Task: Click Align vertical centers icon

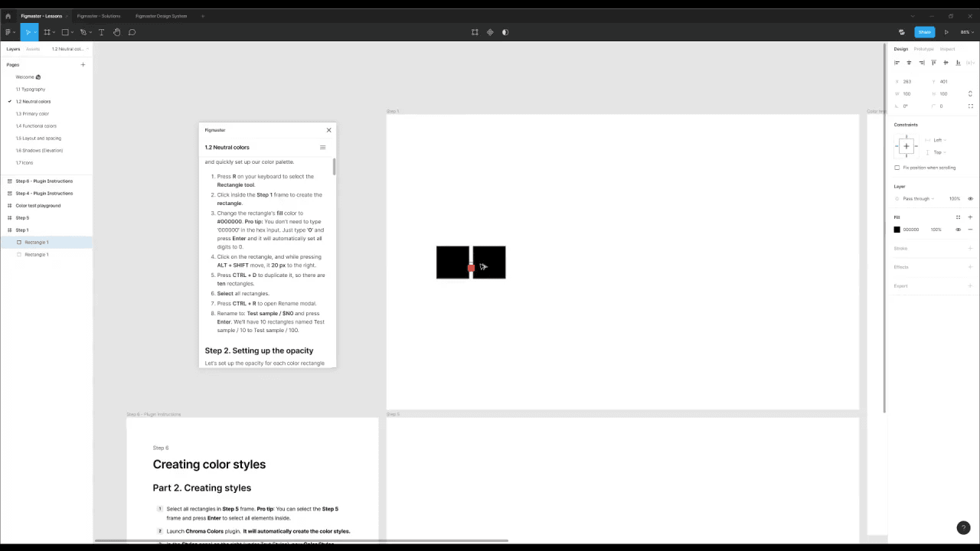Action: tap(946, 63)
